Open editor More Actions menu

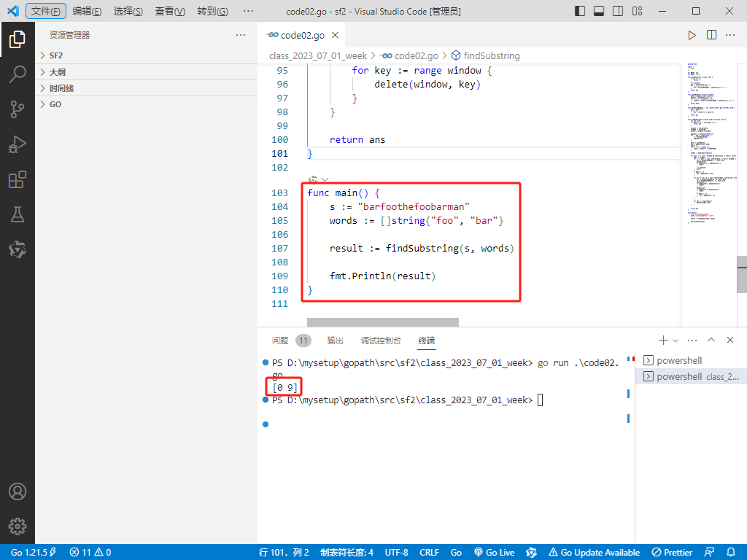pyautogui.click(x=730, y=35)
